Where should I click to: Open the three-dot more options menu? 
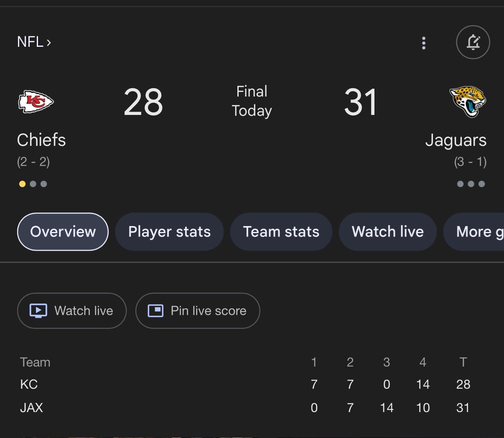[x=424, y=43]
